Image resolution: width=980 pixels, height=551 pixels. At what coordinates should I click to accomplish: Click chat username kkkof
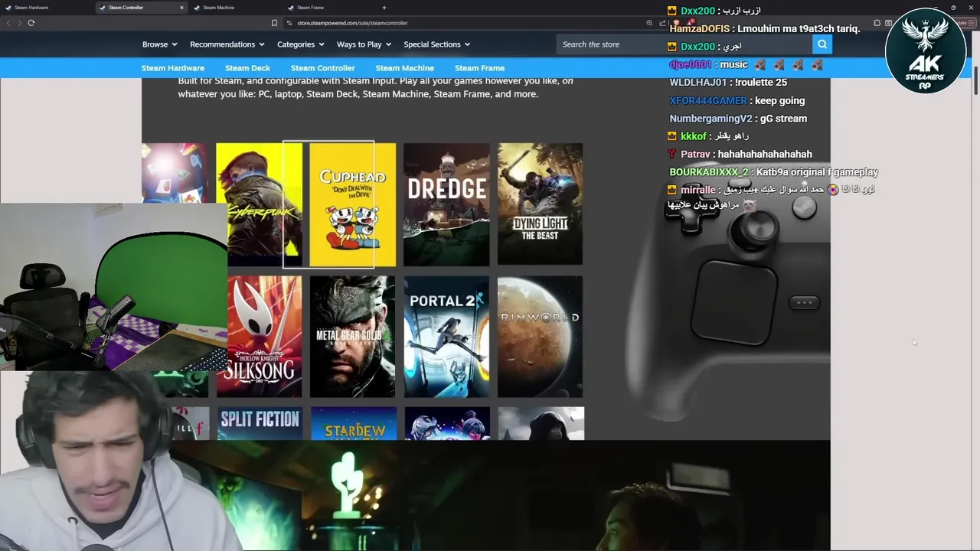pos(694,136)
